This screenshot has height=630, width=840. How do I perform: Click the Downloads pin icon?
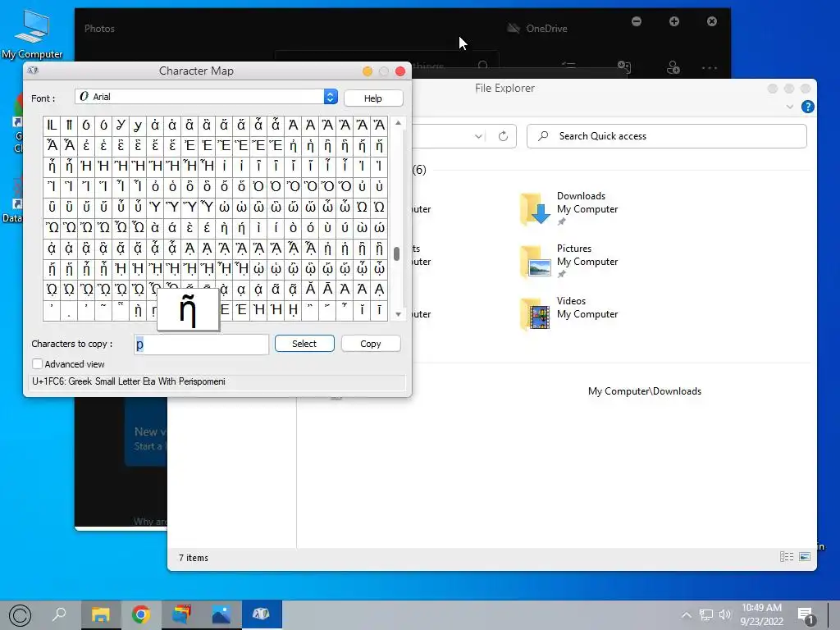[x=561, y=221]
